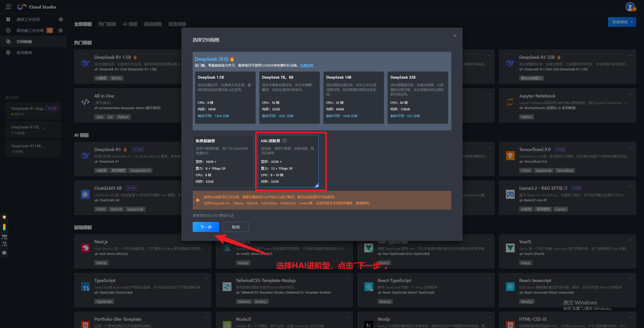The width and height of the screenshot is (644, 328).
Task: Click the Nest.js tag label
Action: [101, 263]
